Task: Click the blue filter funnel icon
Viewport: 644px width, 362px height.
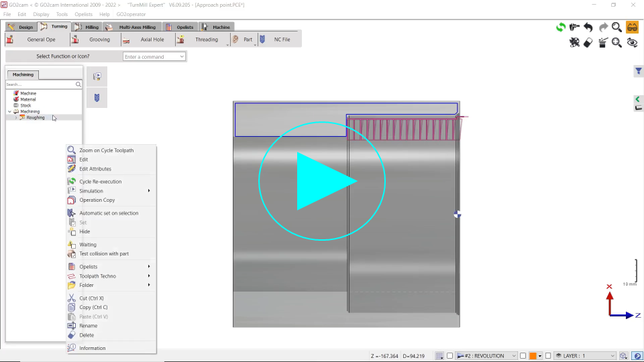Action: click(x=639, y=71)
